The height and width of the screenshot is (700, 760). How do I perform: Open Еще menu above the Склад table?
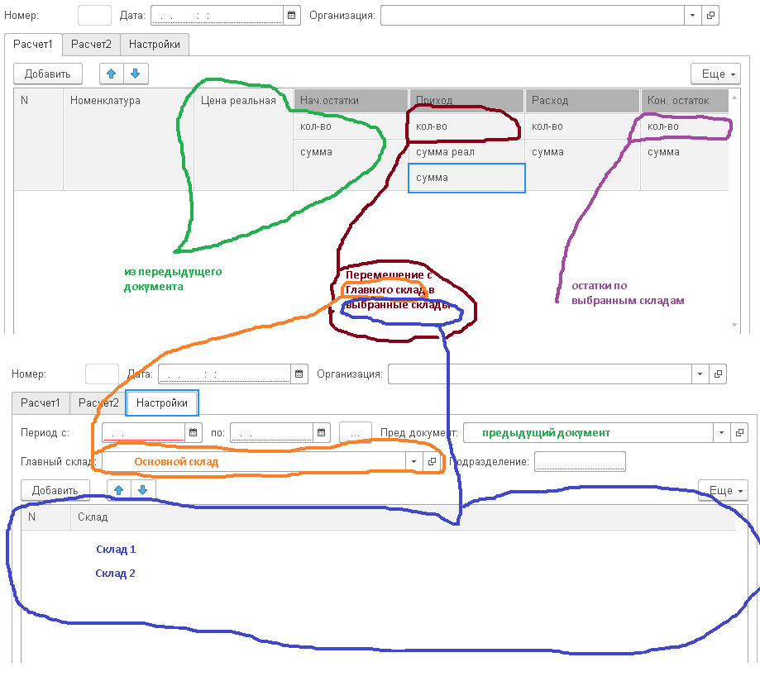[722, 490]
